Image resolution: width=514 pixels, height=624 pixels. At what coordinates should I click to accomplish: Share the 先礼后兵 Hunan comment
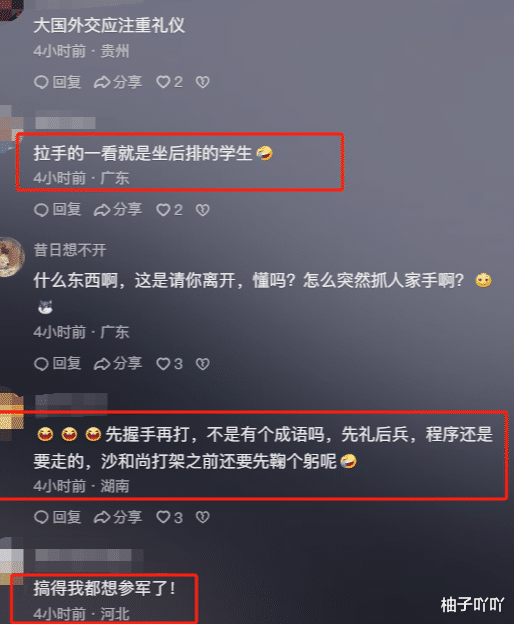[x=118, y=517]
